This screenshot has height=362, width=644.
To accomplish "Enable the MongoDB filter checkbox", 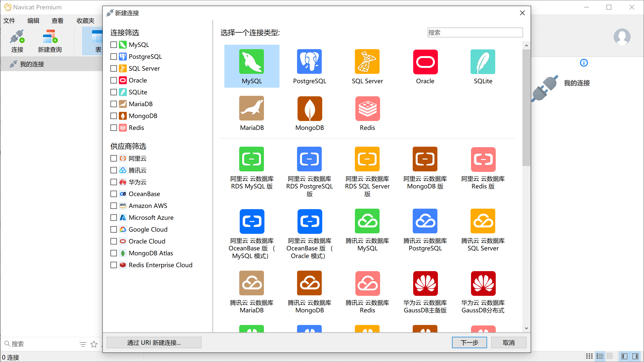I will pyautogui.click(x=113, y=116).
